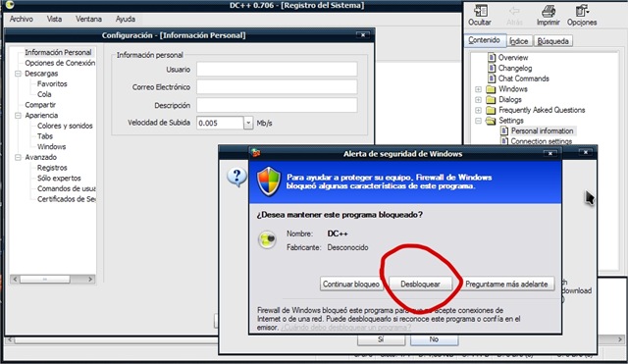Expand the Dialogs help folder
Viewport: 628px width, 364px height.
478,100
